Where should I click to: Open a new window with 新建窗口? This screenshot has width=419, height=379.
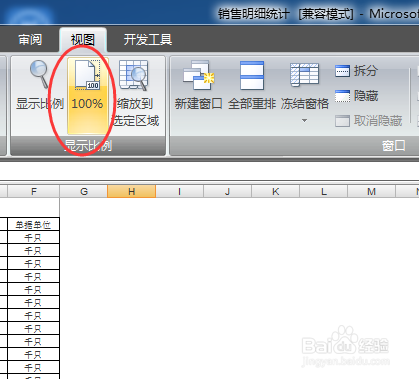(x=199, y=85)
